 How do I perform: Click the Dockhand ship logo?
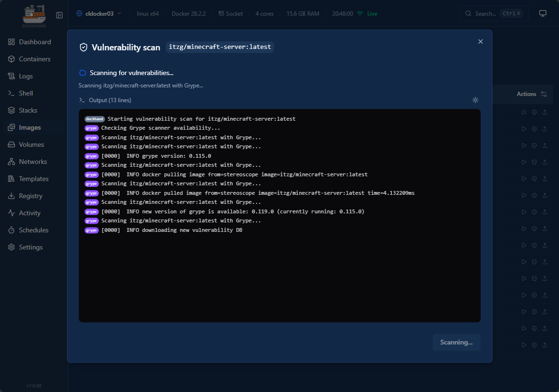(x=34, y=16)
